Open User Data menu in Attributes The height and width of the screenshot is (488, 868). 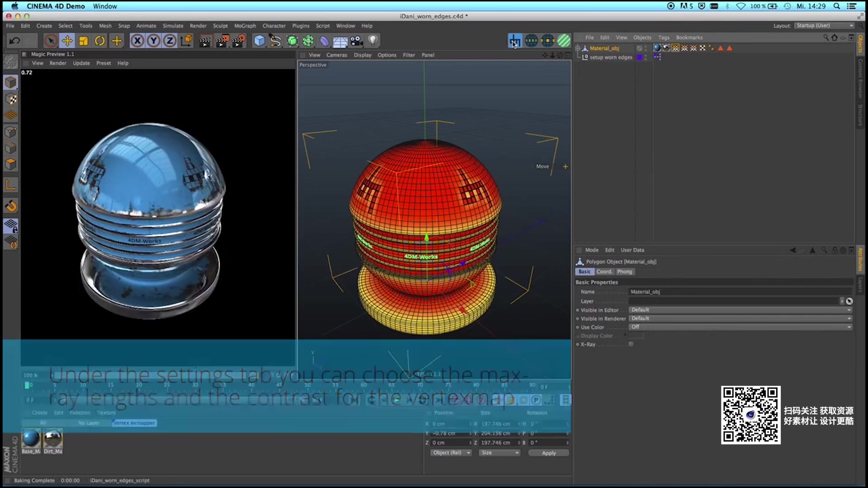coord(632,250)
